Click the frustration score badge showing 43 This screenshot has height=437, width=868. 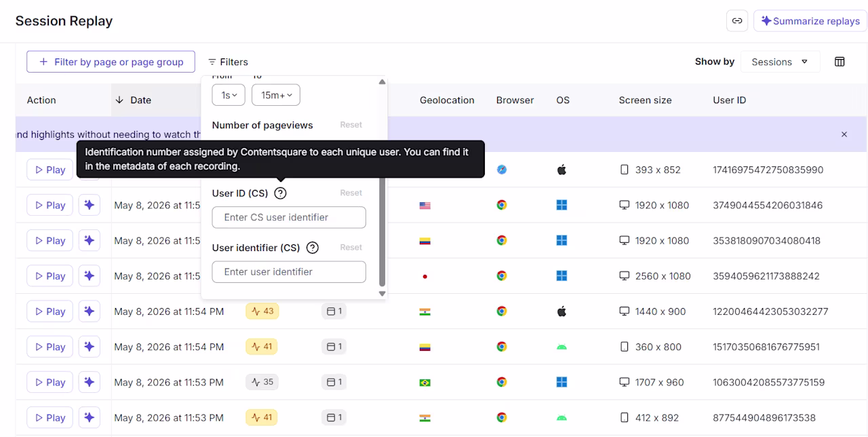262,311
